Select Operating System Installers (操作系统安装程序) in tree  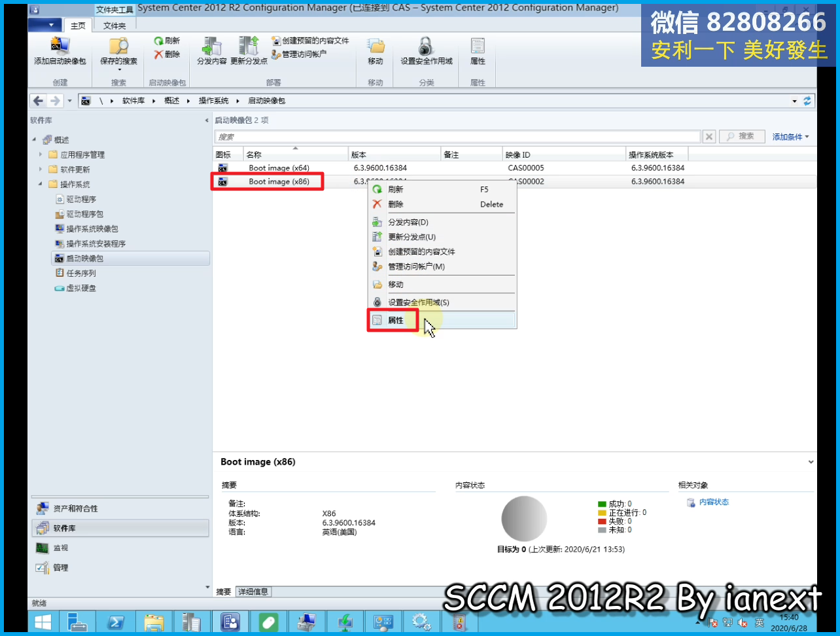pyautogui.click(x=96, y=243)
